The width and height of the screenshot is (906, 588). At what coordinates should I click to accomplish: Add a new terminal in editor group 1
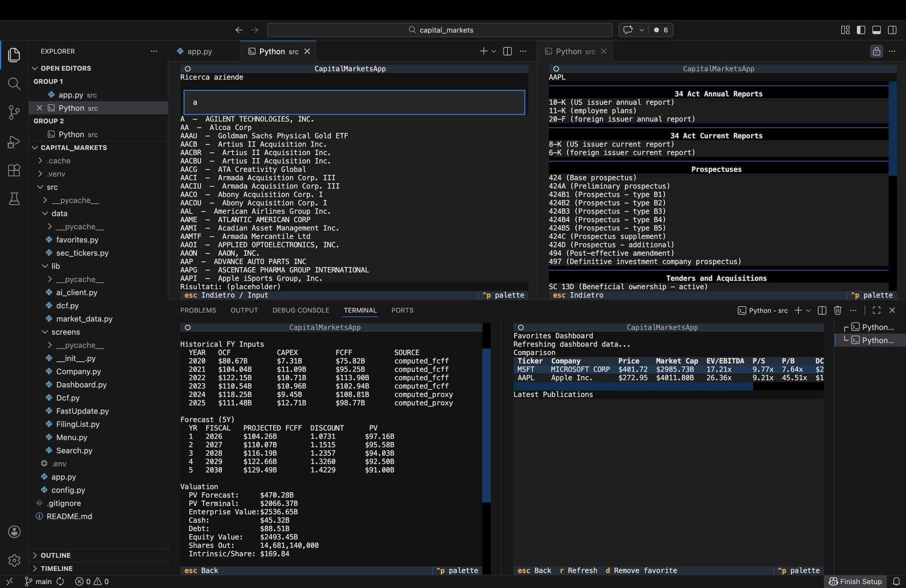pyautogui.click(x=483, y=51)
